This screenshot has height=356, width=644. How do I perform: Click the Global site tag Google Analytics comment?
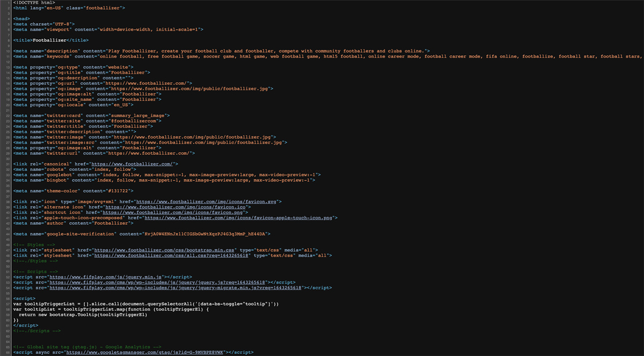click(87, 347)
